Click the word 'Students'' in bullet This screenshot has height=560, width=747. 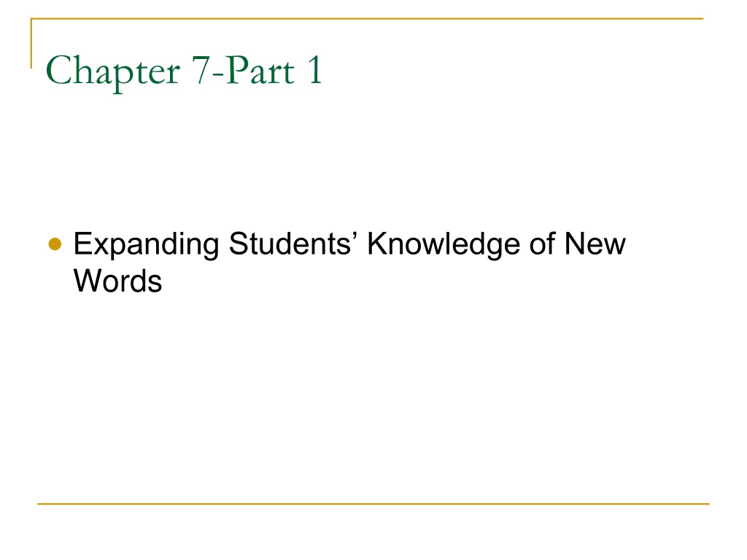click(x=293, y=244)
